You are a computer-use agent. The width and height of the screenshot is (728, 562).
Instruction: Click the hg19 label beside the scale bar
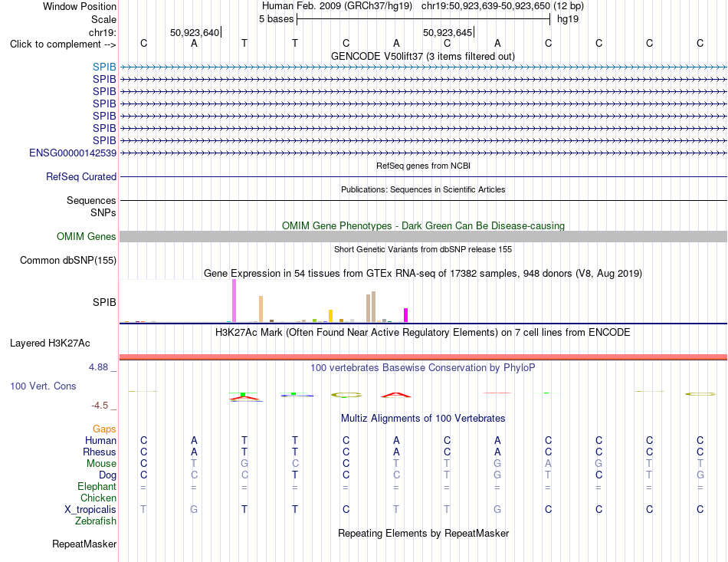pos(568,19)
